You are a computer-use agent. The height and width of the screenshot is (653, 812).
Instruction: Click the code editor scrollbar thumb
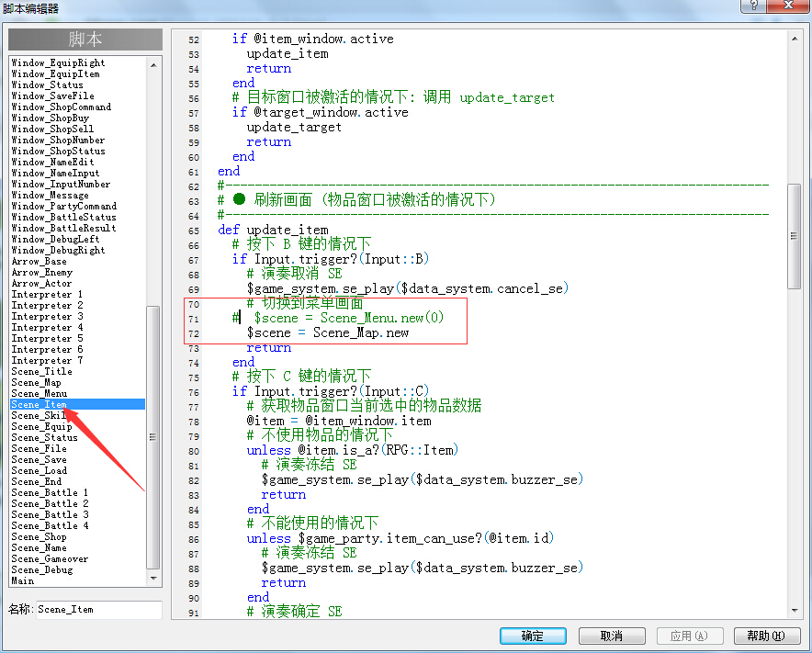tap(794, 236)
